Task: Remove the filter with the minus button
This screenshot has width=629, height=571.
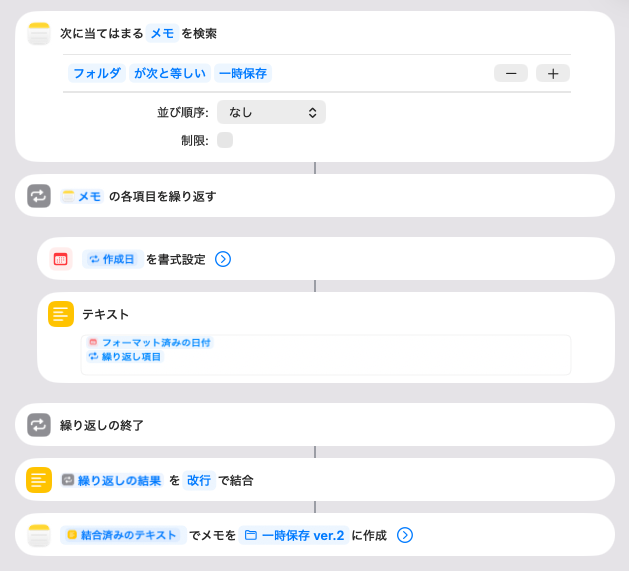Action: coord(511,73)
